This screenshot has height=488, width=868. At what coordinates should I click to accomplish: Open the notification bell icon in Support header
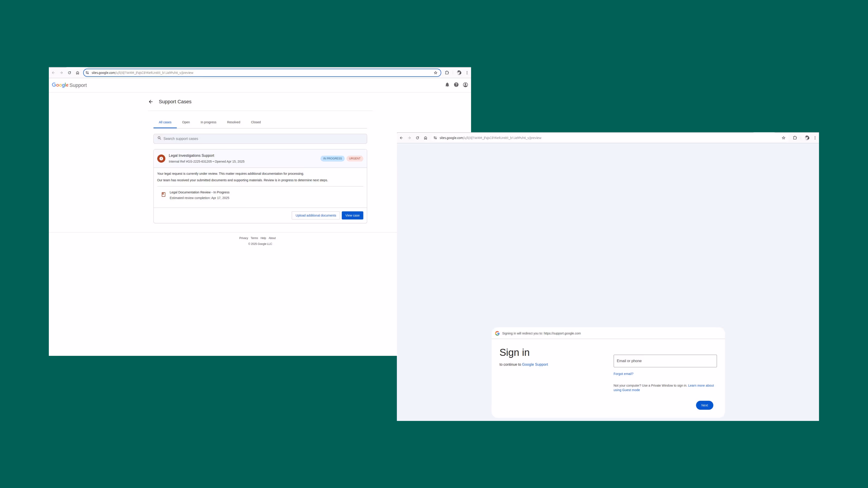447,84
